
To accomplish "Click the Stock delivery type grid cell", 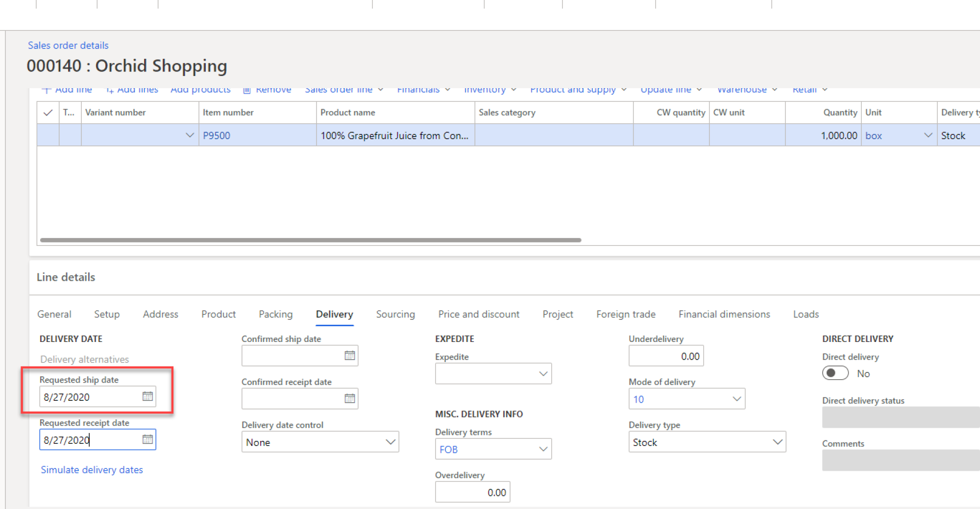I will coord(958,135).
